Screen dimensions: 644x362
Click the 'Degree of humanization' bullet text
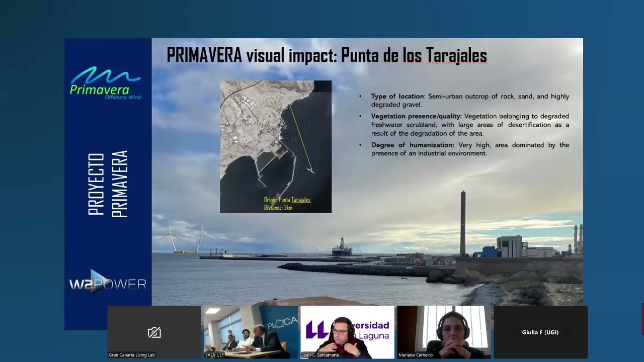click(470, 149)
